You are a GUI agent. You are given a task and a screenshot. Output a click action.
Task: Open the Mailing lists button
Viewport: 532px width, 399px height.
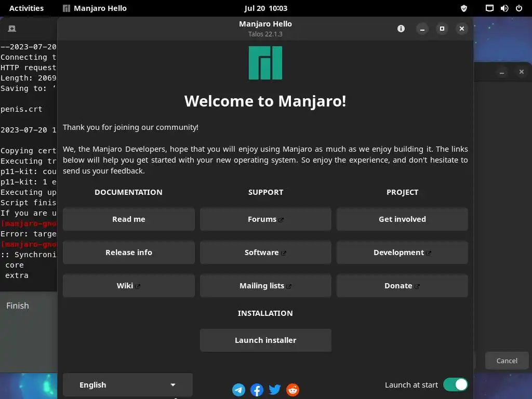click(x=265, y=286)
